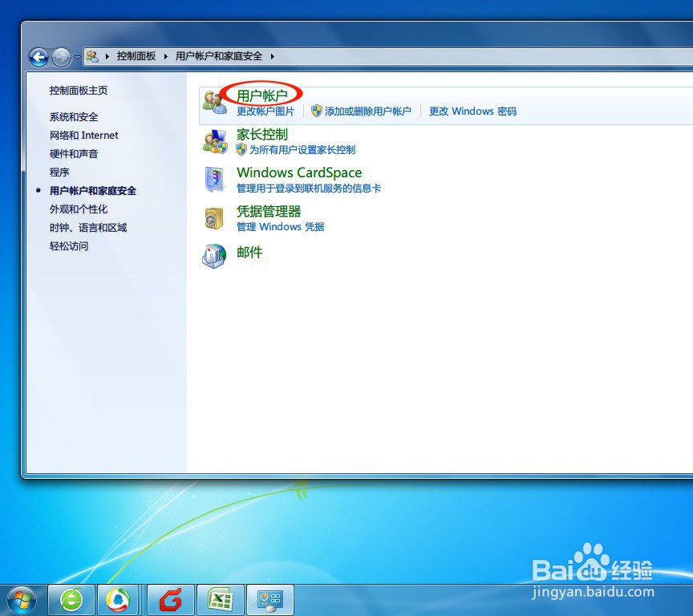Click 用户帐户和家庭安全 in the breadcrumb
The height and width of the screenshot is (616, 693).
coord(219,56)
